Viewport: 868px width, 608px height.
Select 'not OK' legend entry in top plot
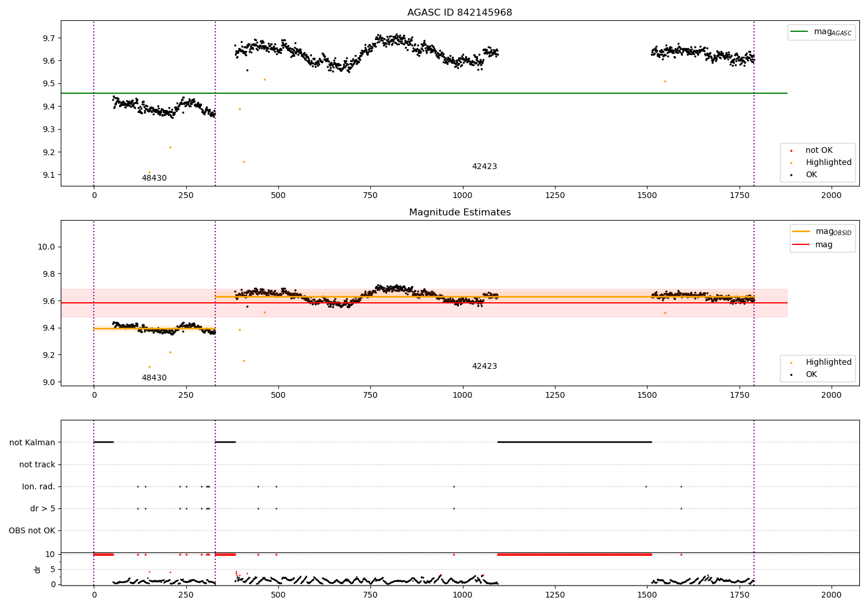tap(819, 151)
